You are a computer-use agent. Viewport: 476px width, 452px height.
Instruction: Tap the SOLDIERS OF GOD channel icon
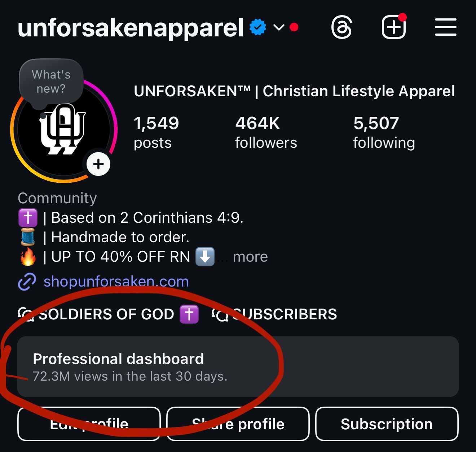click(x=26, y=314)
